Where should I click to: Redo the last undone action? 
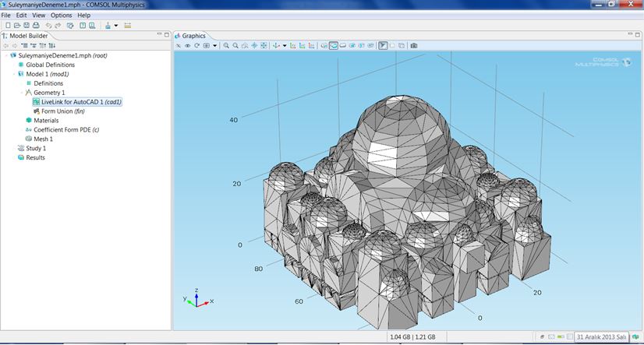point(58,26)
